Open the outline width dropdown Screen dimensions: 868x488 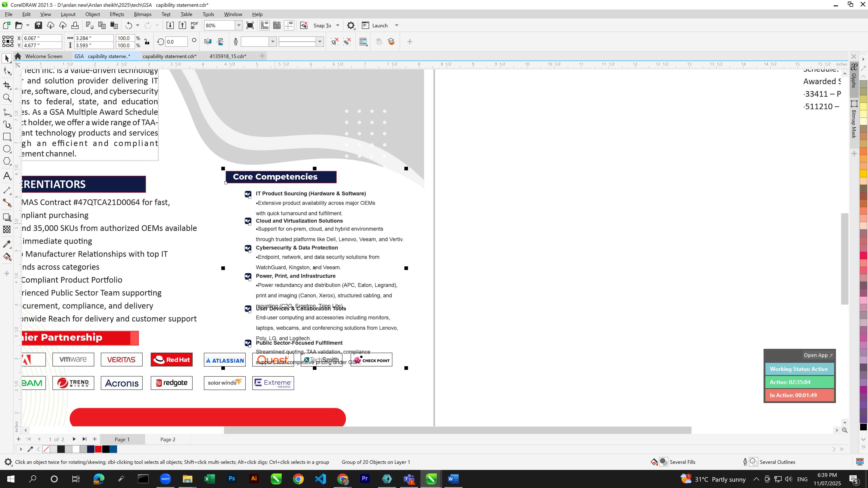[x=273, y=41]
